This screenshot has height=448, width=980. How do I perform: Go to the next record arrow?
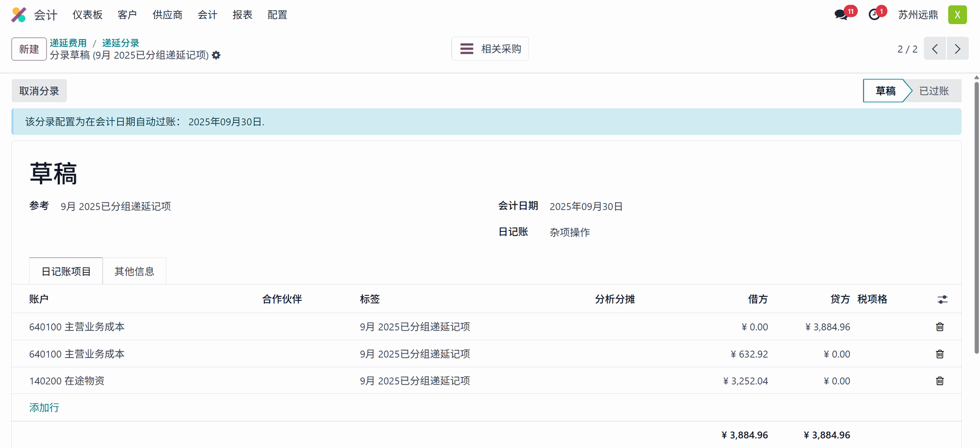click(958, 49)
